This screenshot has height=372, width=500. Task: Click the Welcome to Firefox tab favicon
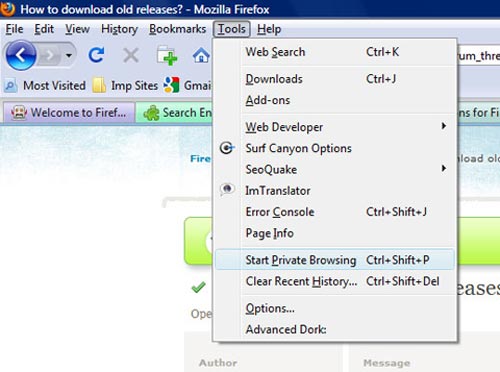[19, 113]
